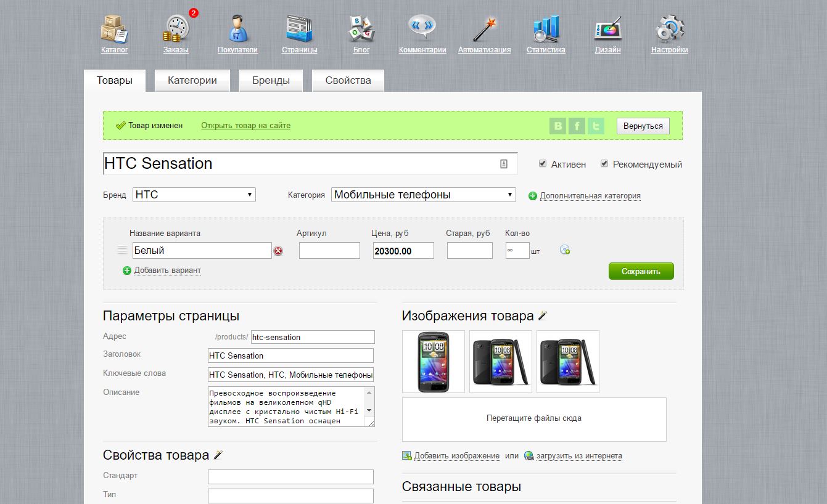The height and width of the screenshot is (504, 827).
Task: Click the Тип property field
Action: point(291,496)
